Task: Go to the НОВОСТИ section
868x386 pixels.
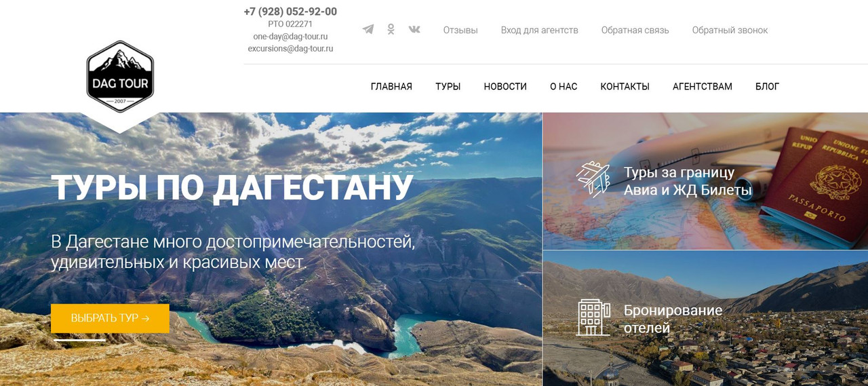Action: coord(505,87)
